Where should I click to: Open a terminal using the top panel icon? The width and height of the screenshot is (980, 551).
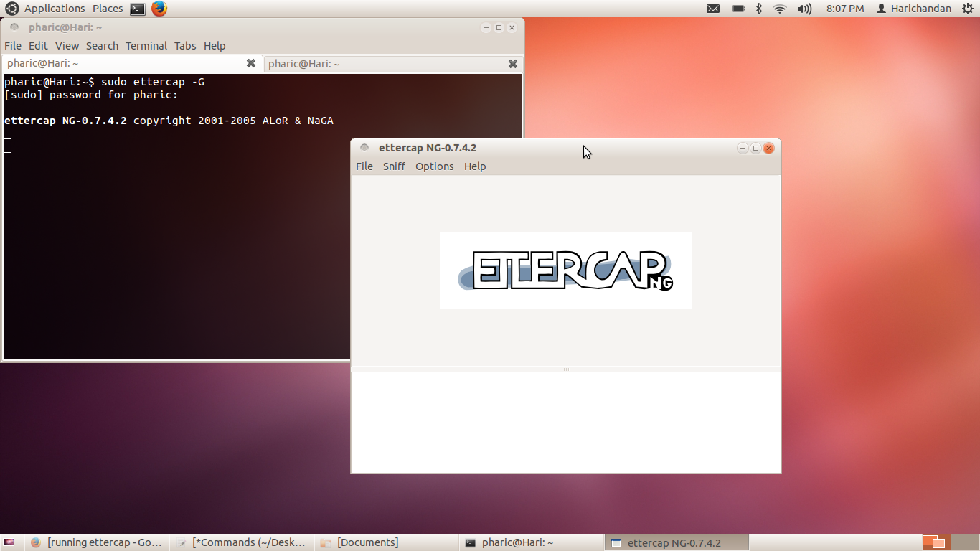tap(136, 9)
